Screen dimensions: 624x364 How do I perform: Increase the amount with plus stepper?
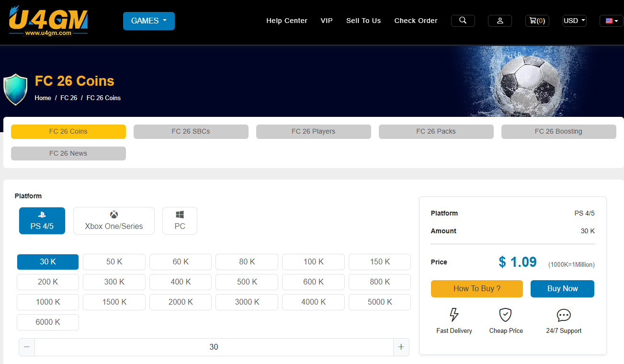coord(401,347)
